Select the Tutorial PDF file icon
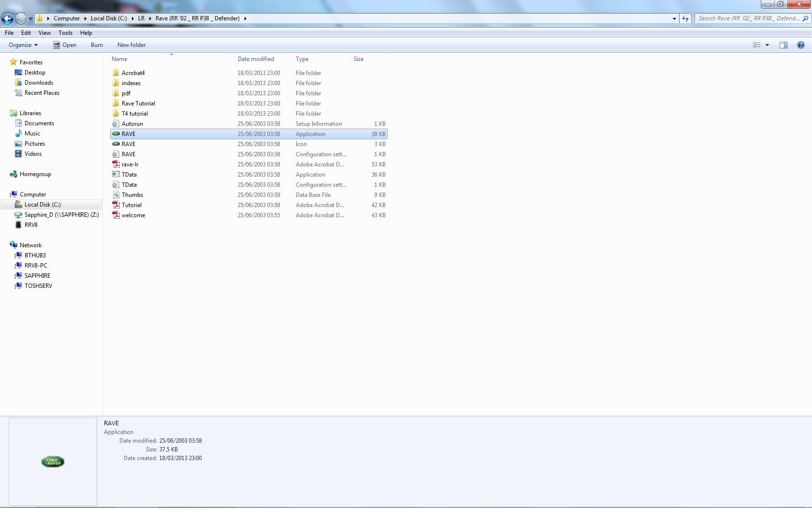The height and width of the screenshot is (508, 812). click(x=116, y=205)
